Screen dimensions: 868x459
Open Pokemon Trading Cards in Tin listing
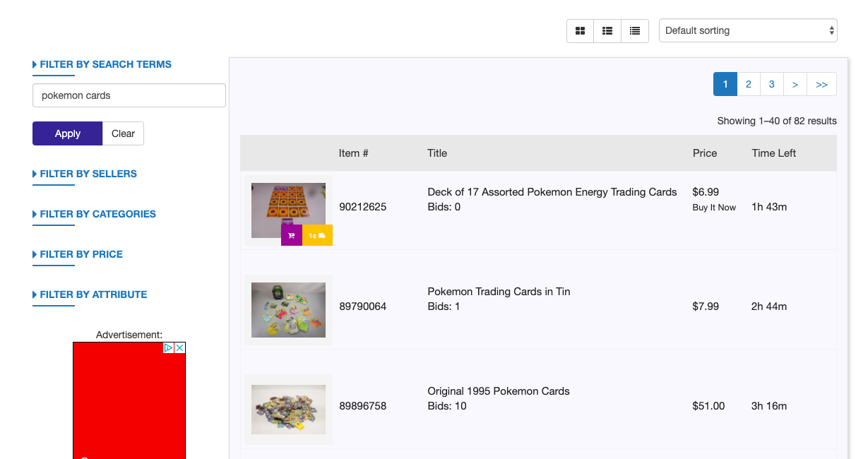pos(499,292)
